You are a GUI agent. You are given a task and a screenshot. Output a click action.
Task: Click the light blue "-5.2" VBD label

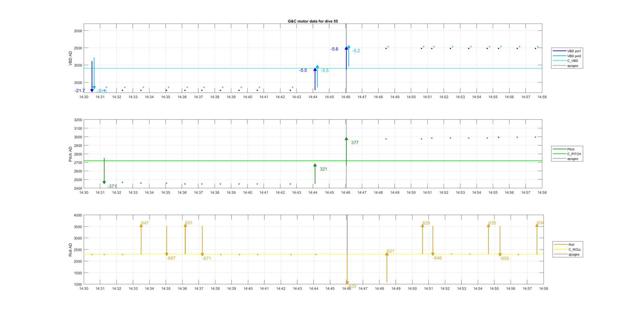pyautogui.click(x=356, y=51)
